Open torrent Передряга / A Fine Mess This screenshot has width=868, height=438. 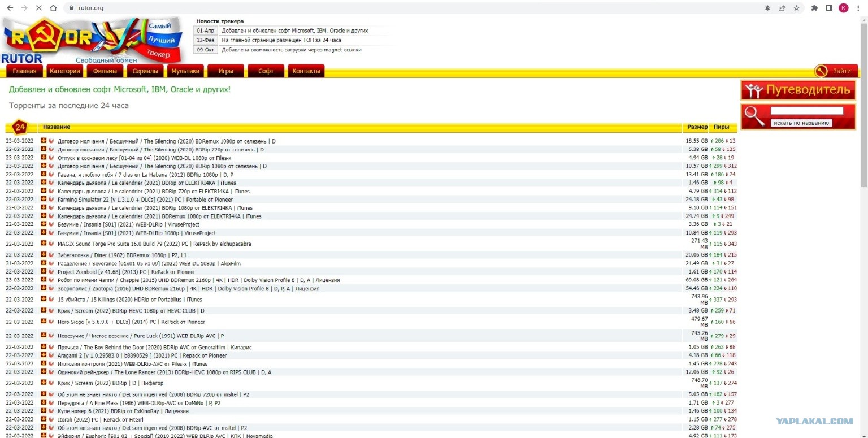(x=139, y=402)
